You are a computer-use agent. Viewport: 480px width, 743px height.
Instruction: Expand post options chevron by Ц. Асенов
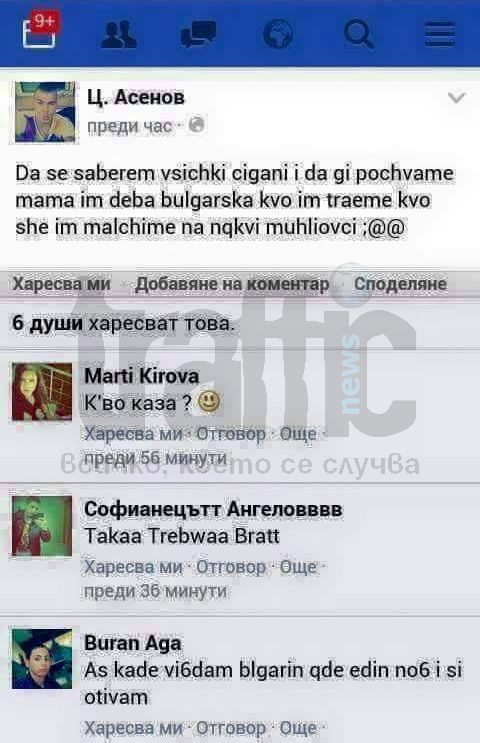click(456, 98)
